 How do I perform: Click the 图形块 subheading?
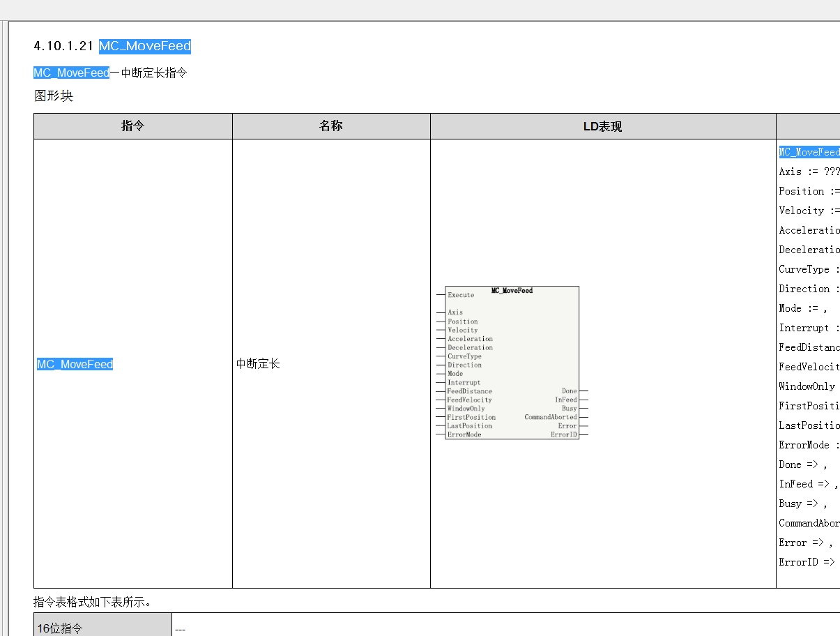[53, 96]
